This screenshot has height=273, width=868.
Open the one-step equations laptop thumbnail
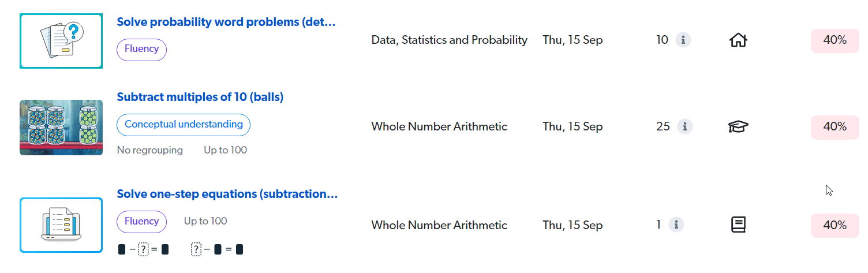click(61, 225)
